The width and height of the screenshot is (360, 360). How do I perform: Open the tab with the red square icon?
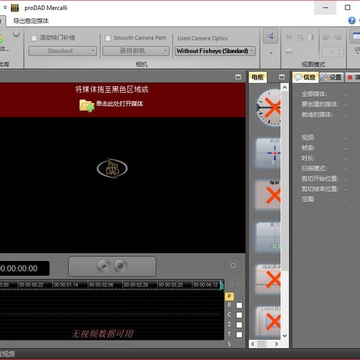coord(353,77)
